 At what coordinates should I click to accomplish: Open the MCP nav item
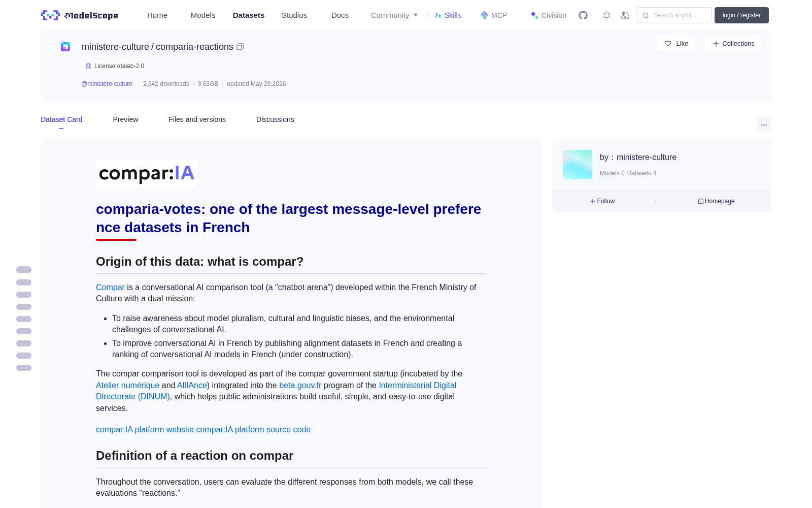493,15
